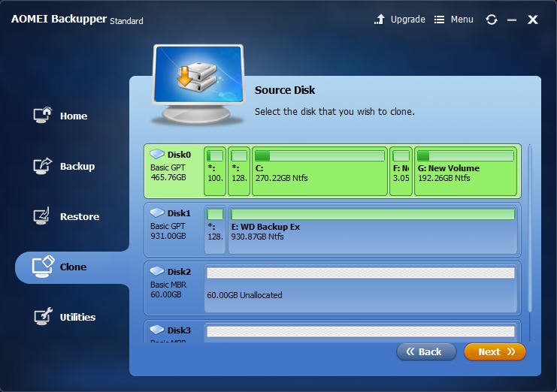Viewport: 557px width, 392px height.
Task: Click the Home monitor icon in sidebar
Action: pos(43,116)
